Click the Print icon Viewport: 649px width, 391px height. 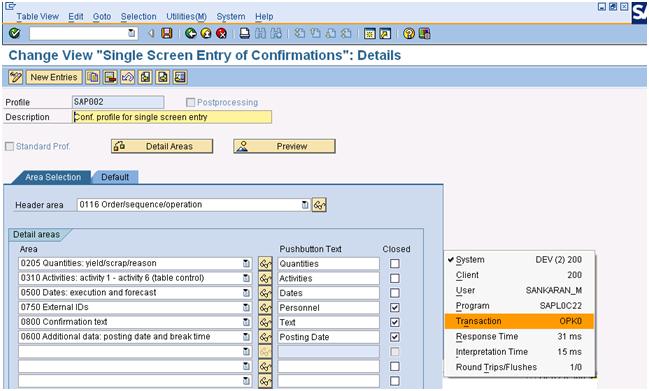click(245, 33)
